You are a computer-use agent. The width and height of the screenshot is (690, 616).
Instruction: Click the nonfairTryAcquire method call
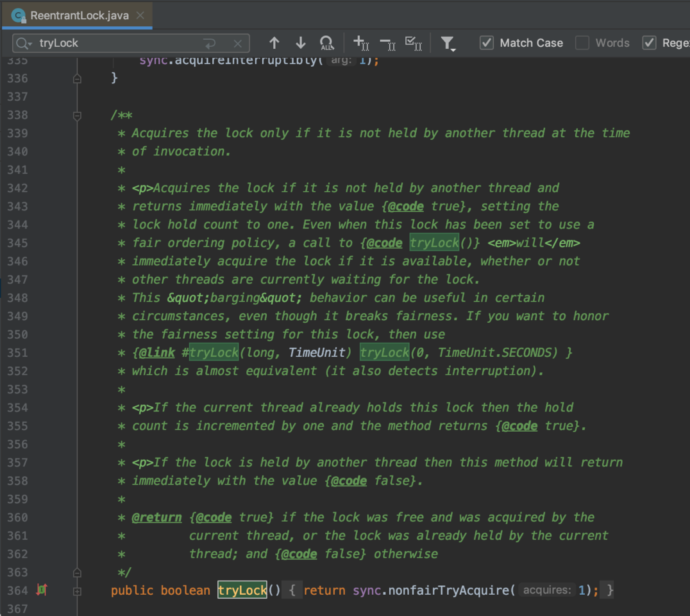(x=449, y=590)
